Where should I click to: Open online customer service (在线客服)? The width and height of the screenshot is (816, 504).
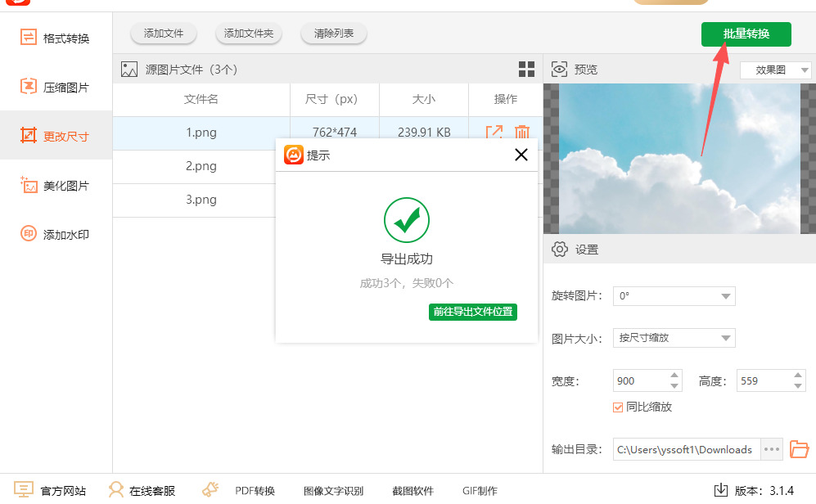pos(142,491)
